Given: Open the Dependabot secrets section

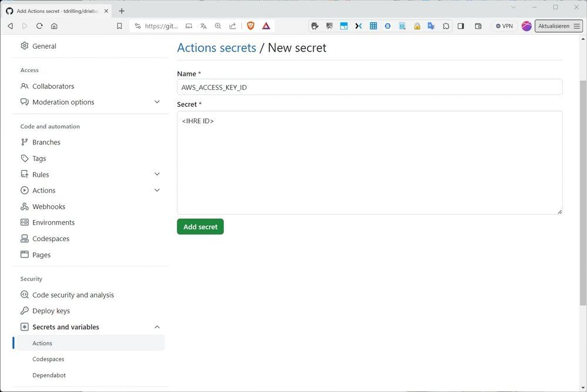Looking at the screenshot, I should 49,375.
